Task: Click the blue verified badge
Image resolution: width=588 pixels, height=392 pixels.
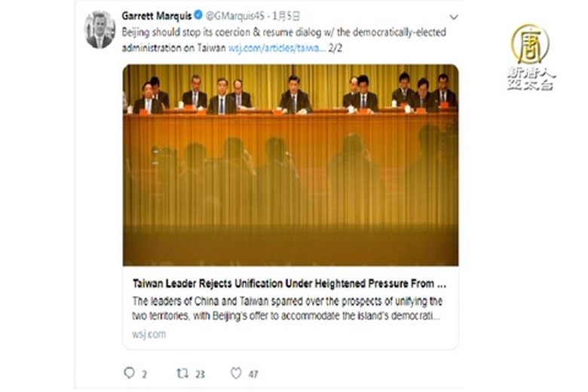Action: tap(197, 16)
